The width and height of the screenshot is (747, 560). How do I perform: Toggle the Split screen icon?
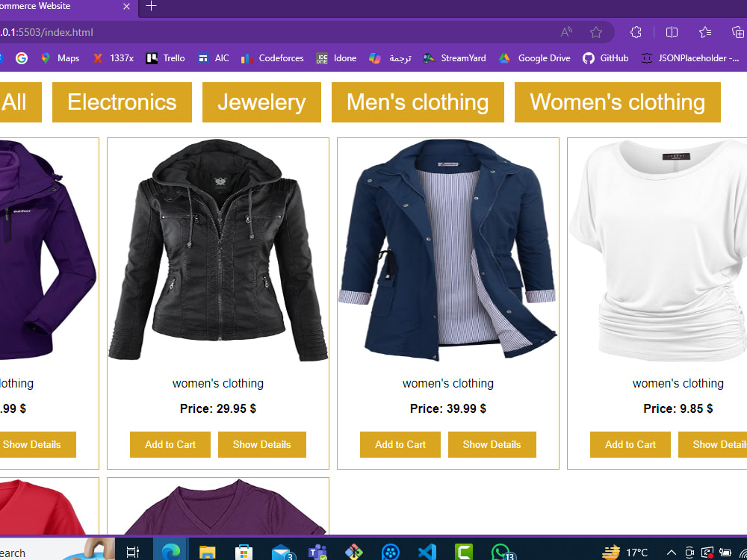672,32
